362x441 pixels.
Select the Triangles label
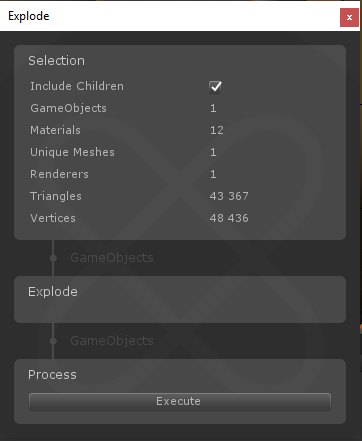56,196
